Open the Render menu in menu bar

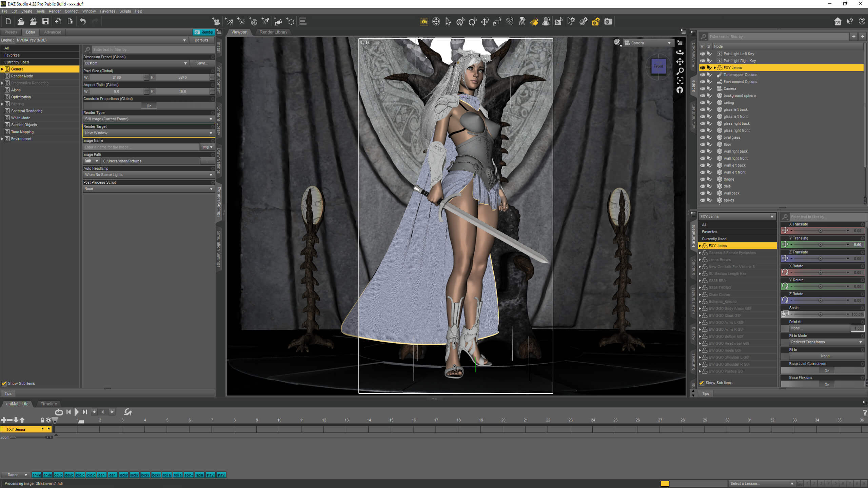pyautogui.click(x=54, y=11)
